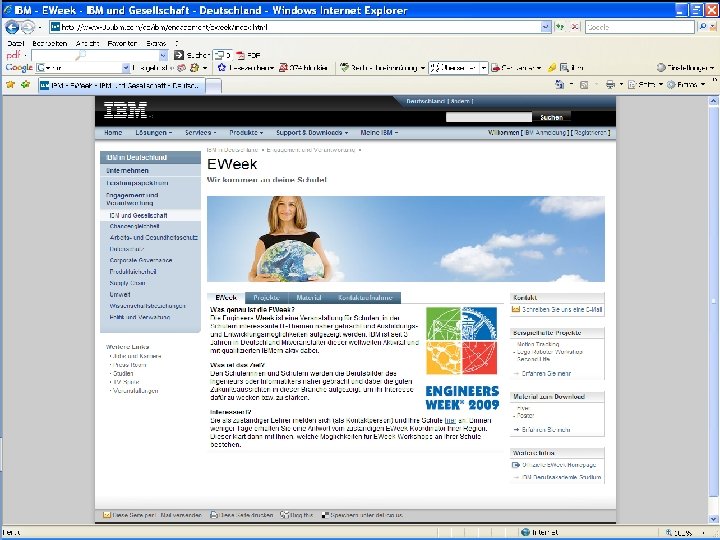Click the pdf toolbar Suchen arrow icon

point(179,55)
